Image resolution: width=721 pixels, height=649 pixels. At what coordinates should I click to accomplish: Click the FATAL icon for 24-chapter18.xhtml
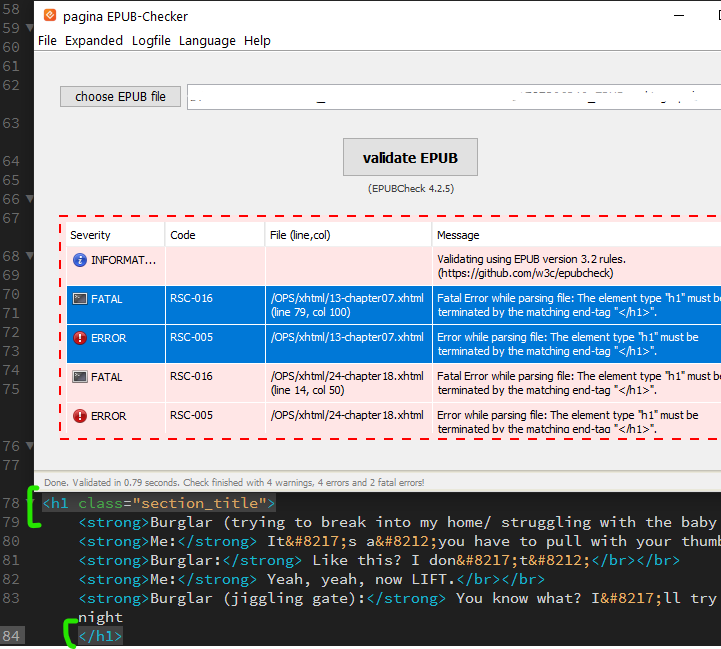[80, 377]
